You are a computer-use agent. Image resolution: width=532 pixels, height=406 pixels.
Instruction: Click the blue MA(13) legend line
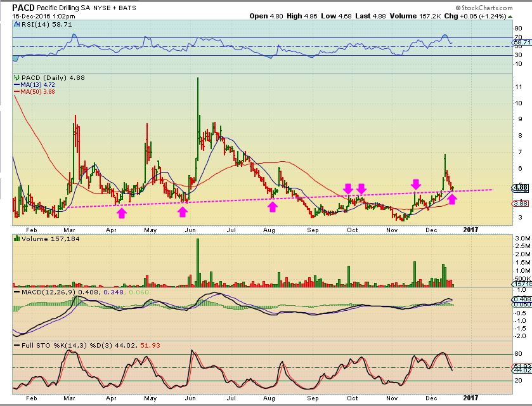(17, 85)
